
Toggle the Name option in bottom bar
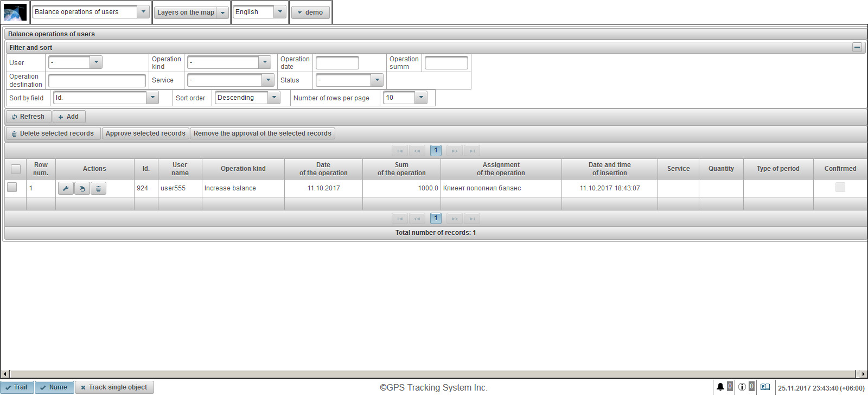54,387
